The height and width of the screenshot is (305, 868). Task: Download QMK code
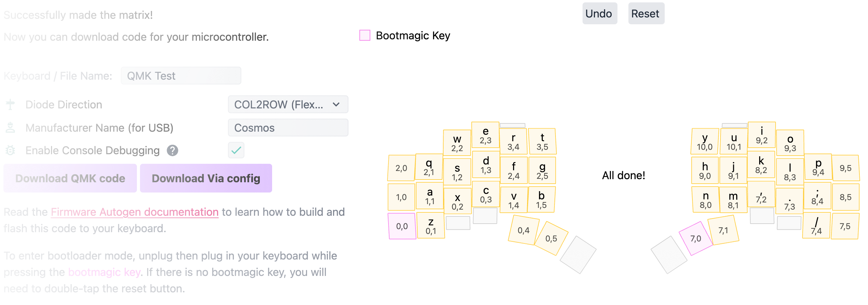click(x=70, y=178)
